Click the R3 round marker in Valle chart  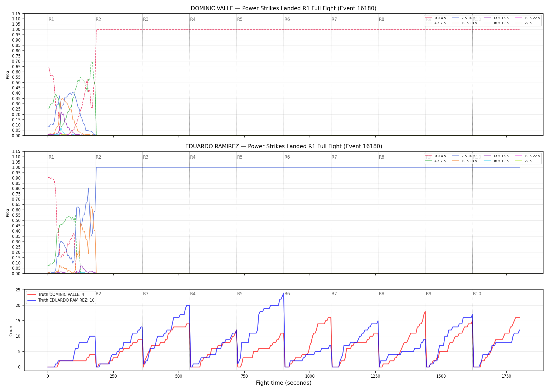click(x=146, y=19)
